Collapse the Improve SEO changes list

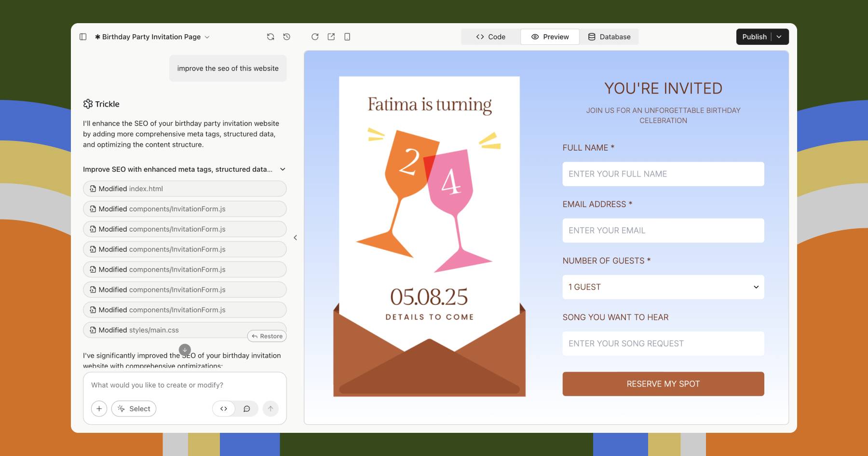click(283, 169)
